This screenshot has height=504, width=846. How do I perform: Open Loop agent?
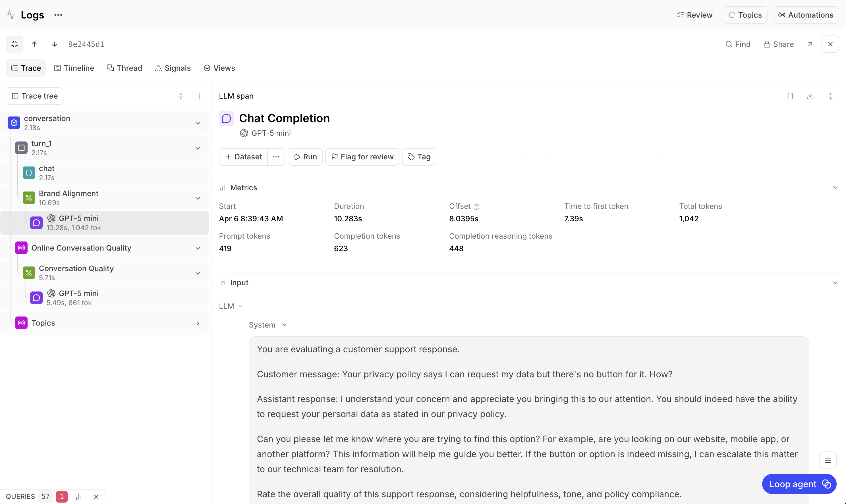(x=799, y=484)
